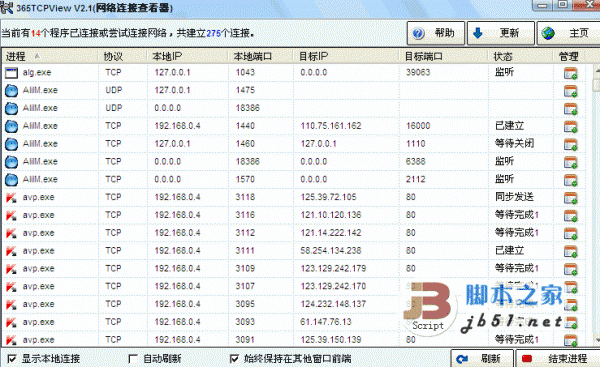Open the 主页 homepage button
600x367 pixels.
(x=569, y=33)
